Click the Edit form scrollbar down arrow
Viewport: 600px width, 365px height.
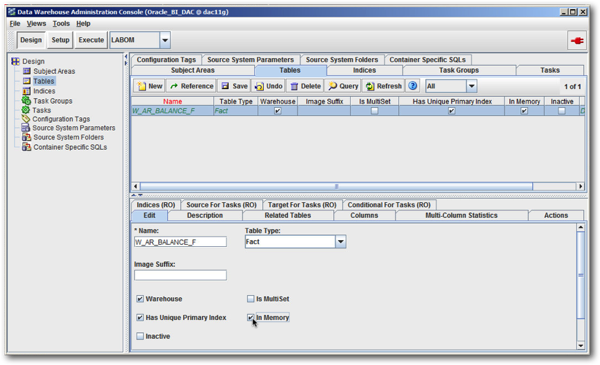tap(580, 345)
